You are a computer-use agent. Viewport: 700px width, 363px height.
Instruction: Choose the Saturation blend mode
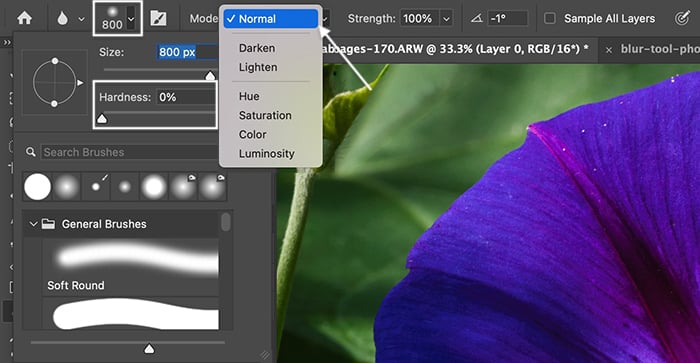pyautogui.click(x=265, y=115)
